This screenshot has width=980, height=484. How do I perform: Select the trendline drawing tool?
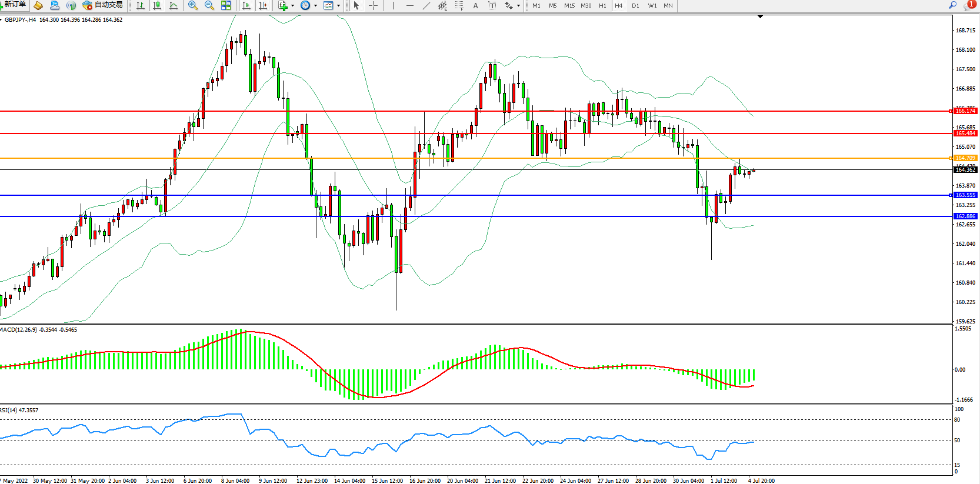pyautogui.click(x=426, y=5)
